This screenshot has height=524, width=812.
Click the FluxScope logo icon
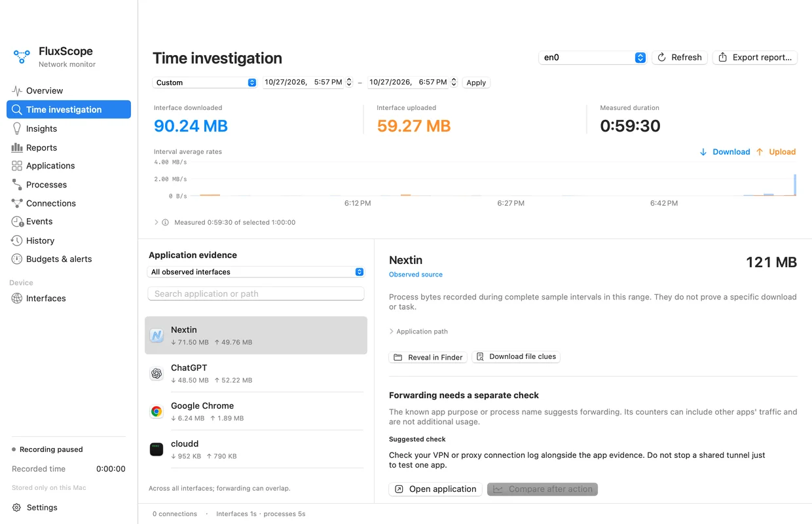pos(22,57)
